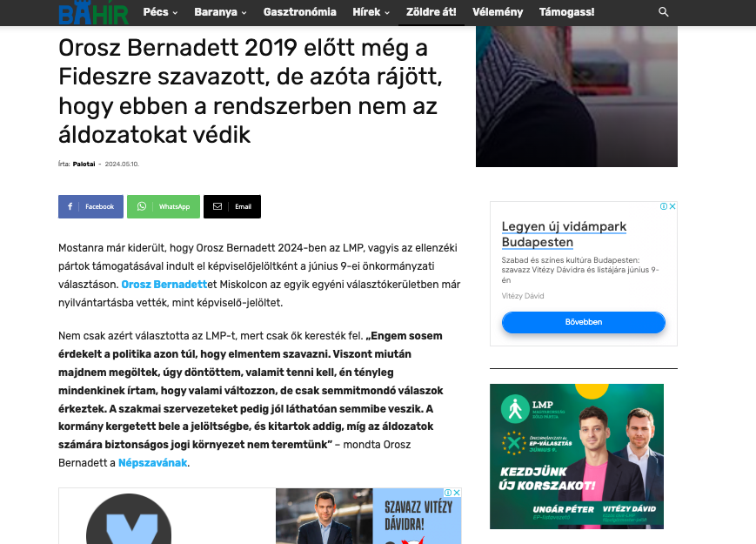Expand the Hírek menu dropdown
Image resolution: width=756 pixels, height=544 pixels.
tap(371, 12)
